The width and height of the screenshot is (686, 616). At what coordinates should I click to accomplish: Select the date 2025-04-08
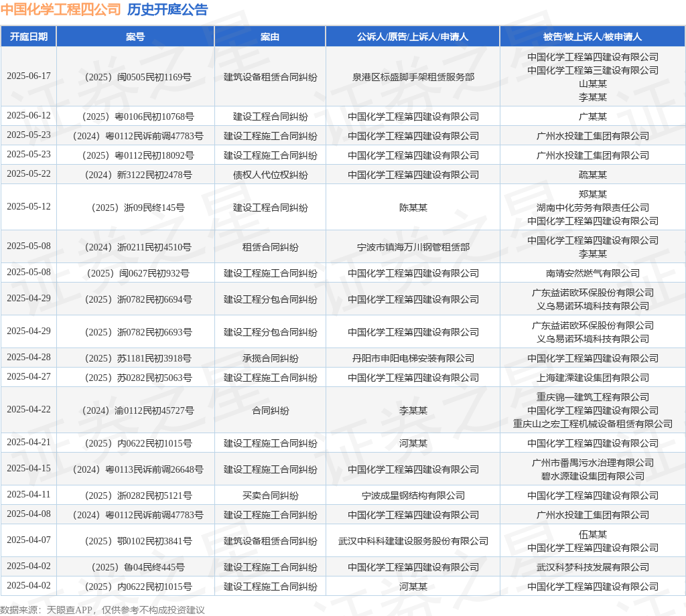pyautogui.click(x=29, y=514)
